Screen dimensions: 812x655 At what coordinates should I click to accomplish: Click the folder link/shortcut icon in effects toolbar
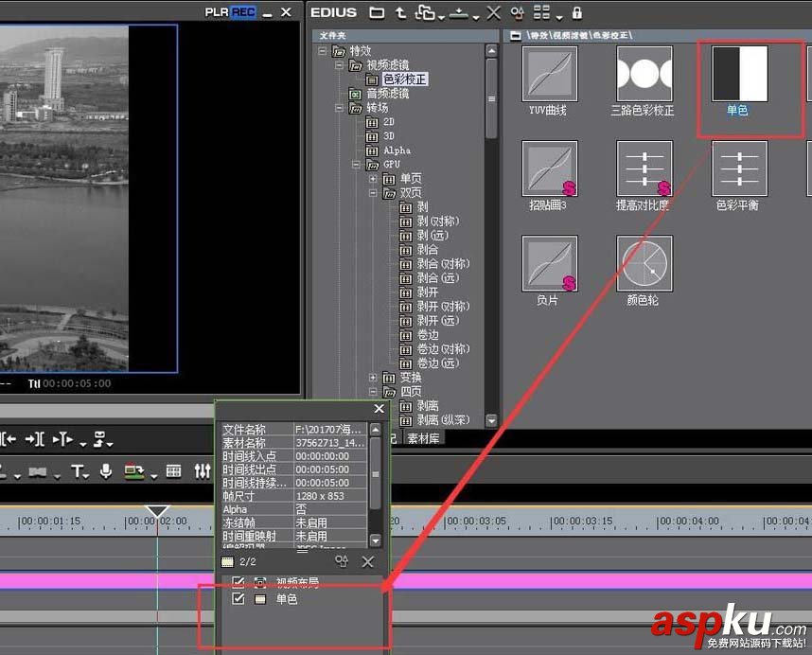click(425, 13)
